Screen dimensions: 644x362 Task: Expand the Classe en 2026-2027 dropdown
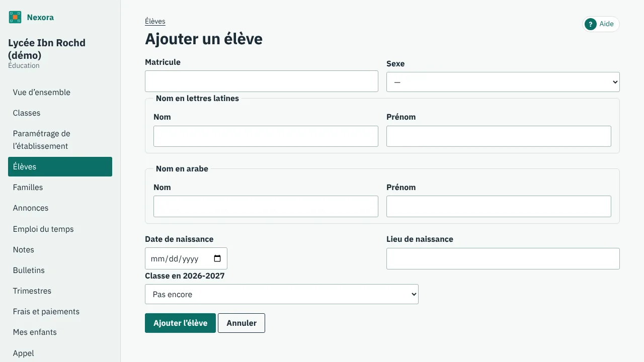281,294
